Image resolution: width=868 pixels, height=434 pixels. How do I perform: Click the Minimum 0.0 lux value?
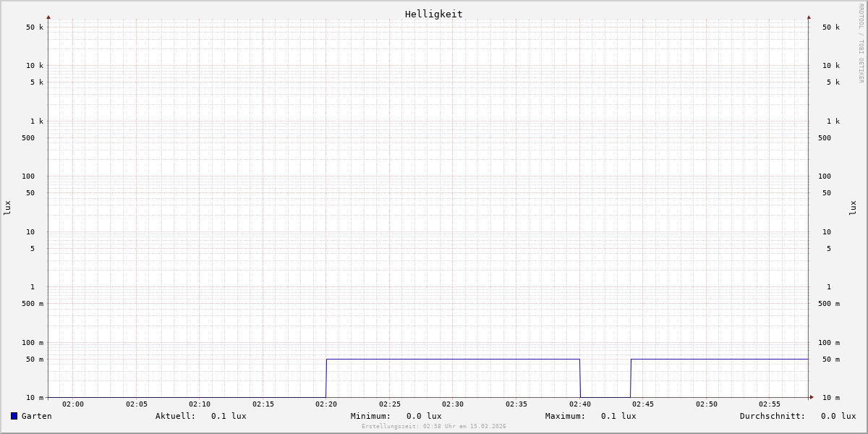424,416
